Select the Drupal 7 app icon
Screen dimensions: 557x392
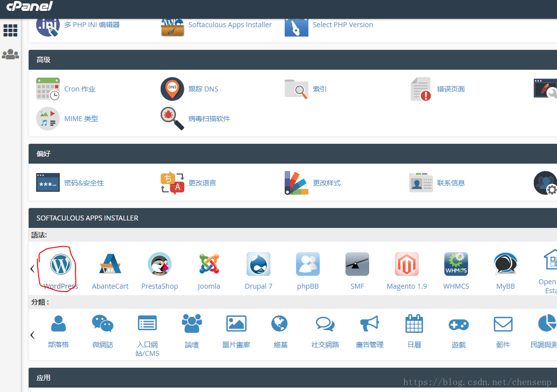tap(258, 264)
